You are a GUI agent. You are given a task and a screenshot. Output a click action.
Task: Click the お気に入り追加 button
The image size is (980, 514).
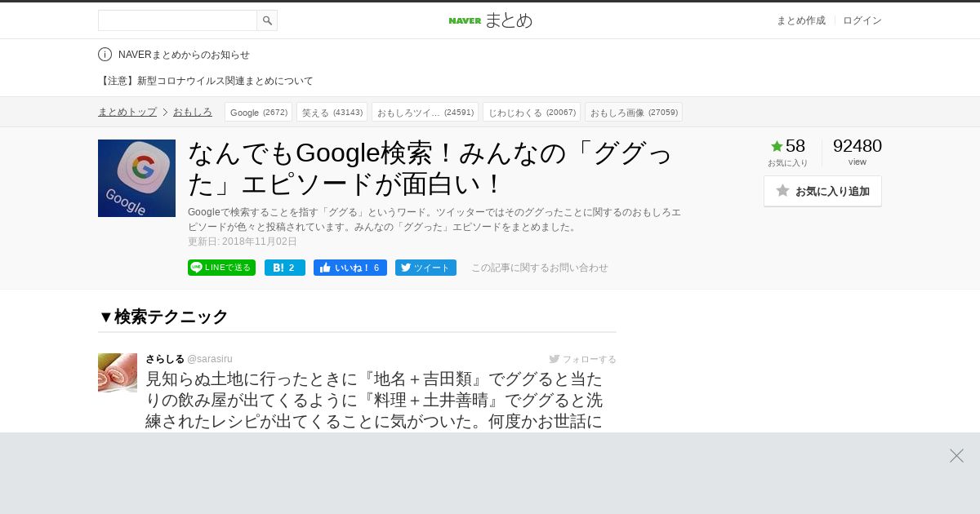pos(822,191)
